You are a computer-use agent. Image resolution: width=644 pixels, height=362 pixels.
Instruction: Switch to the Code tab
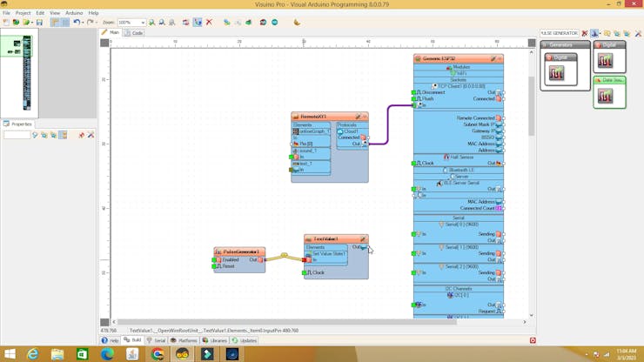[x=136, y=32]
